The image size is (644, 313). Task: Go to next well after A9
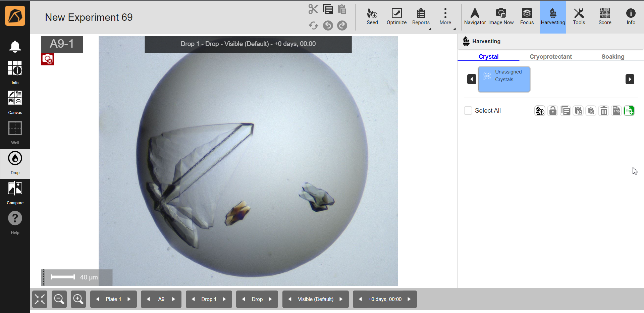pyautogui.click(x=173, y=299)
